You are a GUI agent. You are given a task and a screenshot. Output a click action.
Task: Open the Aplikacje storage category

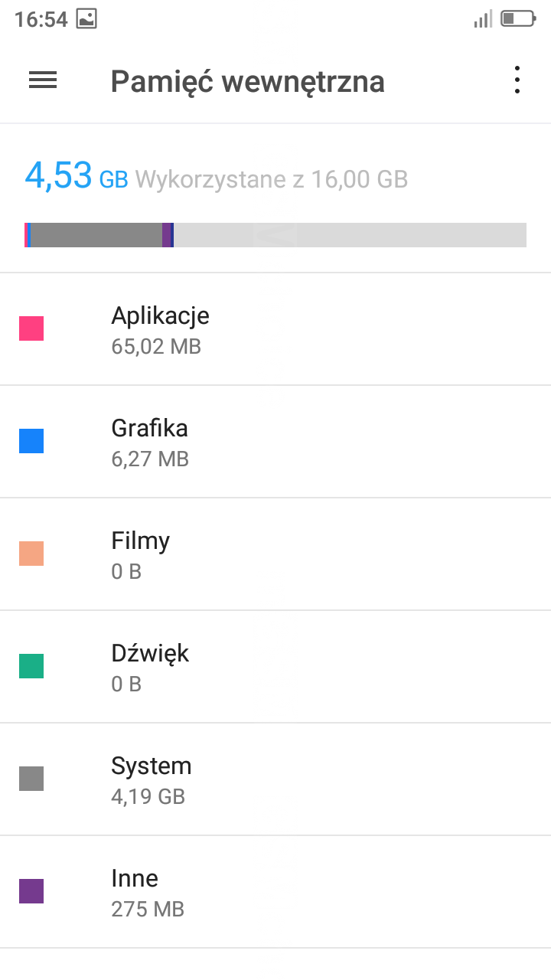click(x=275, y=329)
